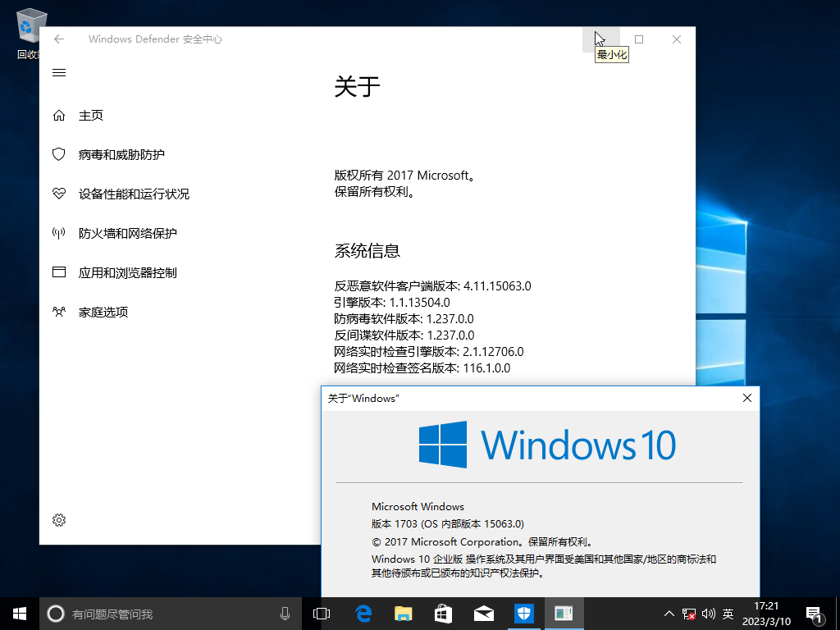Click 网络实时检查签名版本: 116.1.0.0 line

422,368
